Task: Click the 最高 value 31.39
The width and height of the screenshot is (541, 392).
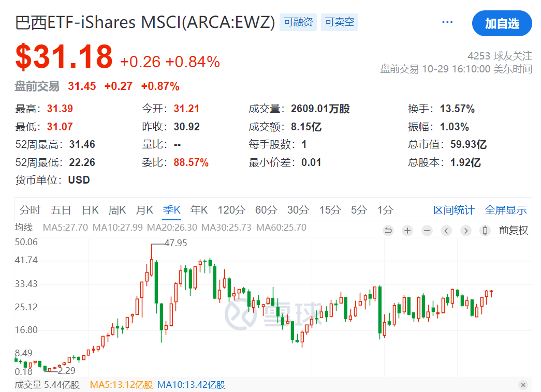Action: [x=60, y=109]
